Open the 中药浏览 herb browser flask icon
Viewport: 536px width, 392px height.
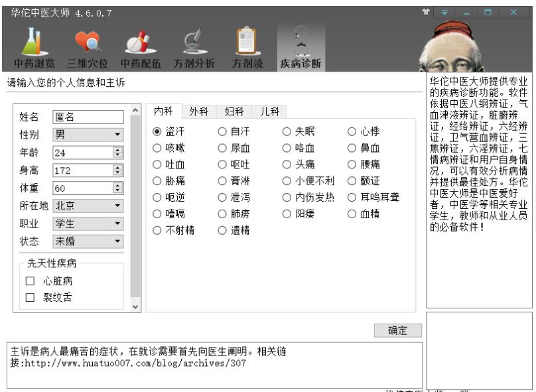coord(34,48)
